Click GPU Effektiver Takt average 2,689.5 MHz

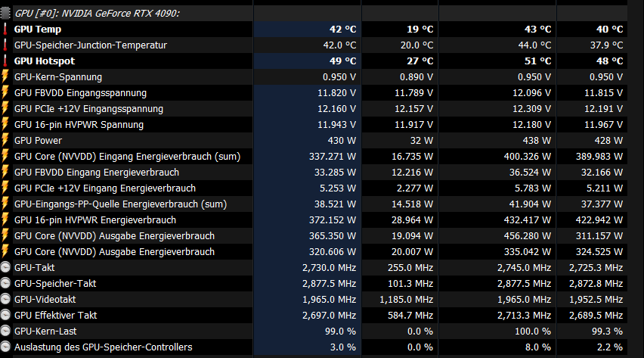[x=596, y=316]
